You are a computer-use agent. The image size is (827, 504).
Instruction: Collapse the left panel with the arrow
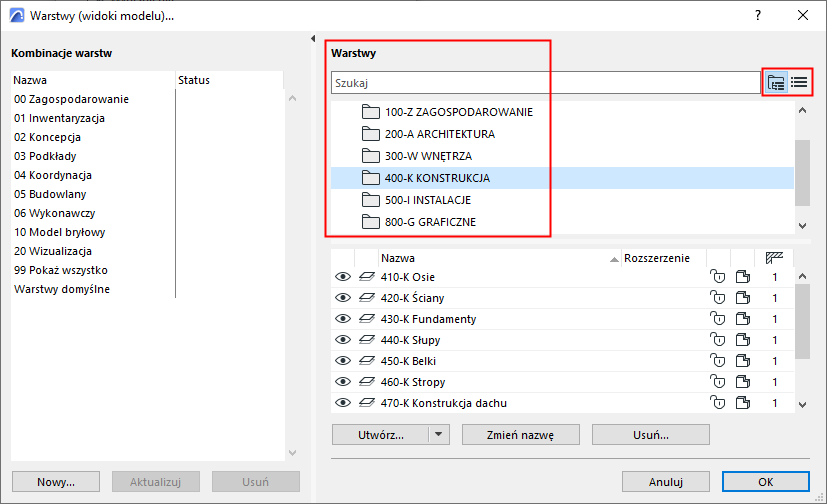(x=315, y=39)
